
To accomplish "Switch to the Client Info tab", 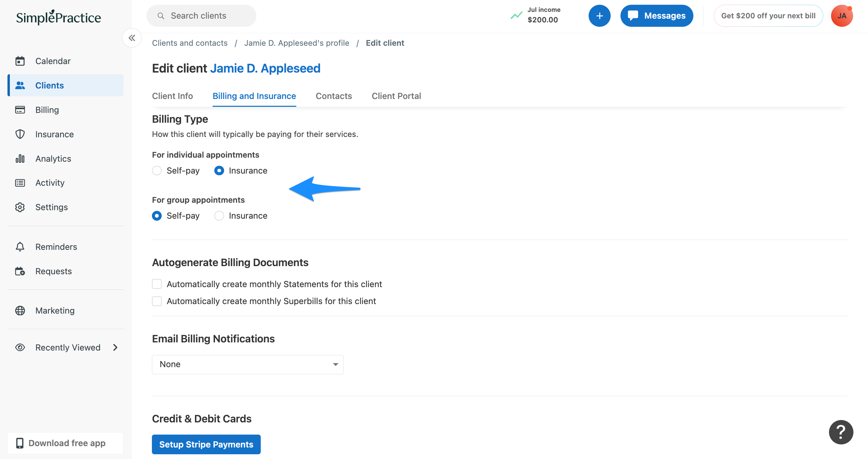I will coord(172,96).
